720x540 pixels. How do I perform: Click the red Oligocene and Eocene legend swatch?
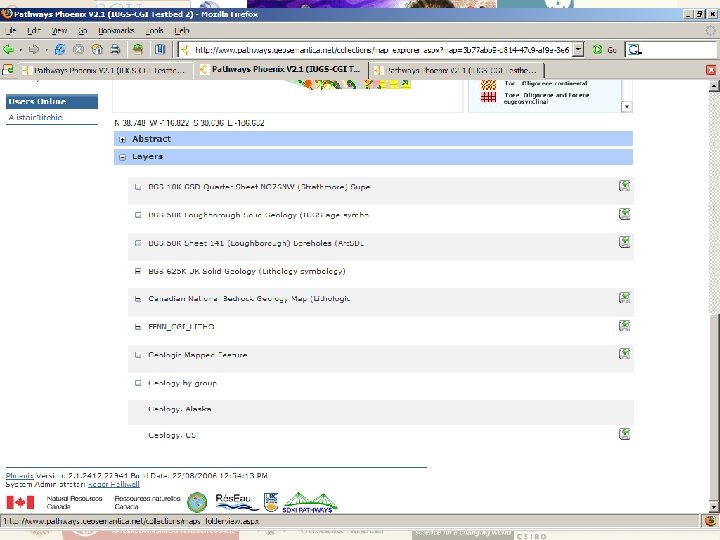(x=488, y=97)
